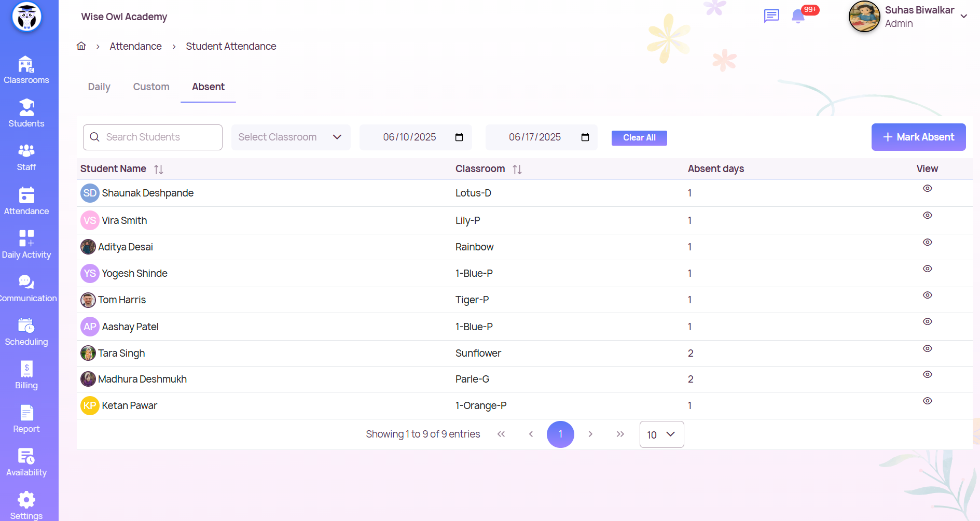Go to Billing in the sidebar
Image resolution: width=980 pixels, height=521 pixels.
26,375
